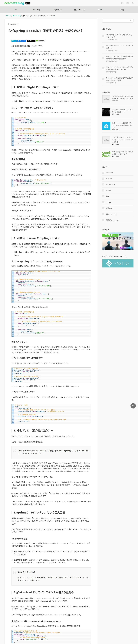
Task: Click arrow icon beside Tech blog category
Action: 103,172
